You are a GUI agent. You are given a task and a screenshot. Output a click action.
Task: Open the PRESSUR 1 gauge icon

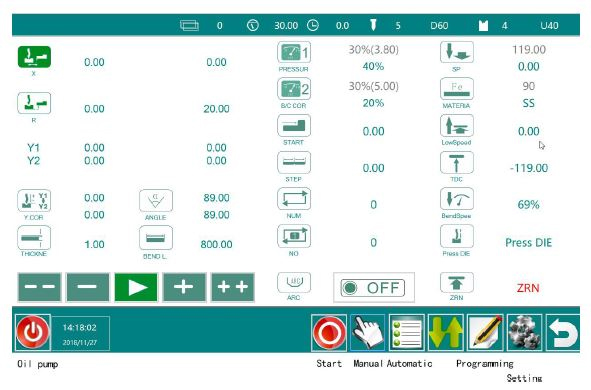click(294, 52)
